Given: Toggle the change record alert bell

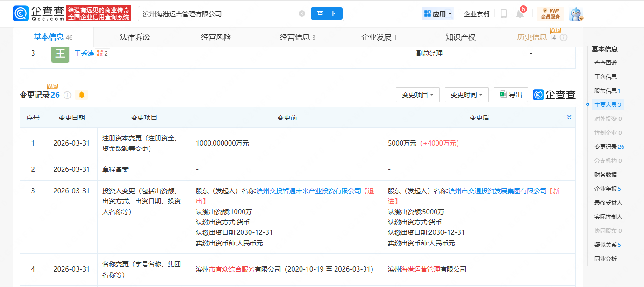Looking at the screenshot, I should pyautogui.click(x=82, y=95).
